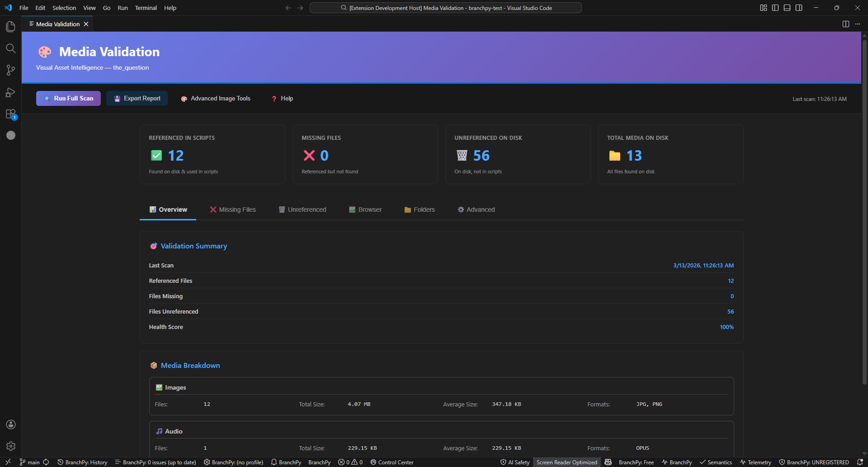Screen dimensions: 868x467
Task: Click the main branch selector in status bar
Action: point(30,462)
